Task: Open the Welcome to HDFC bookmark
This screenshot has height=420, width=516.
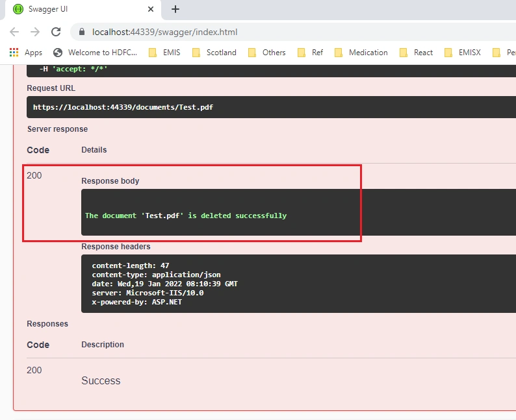Action: coord(95,53)
